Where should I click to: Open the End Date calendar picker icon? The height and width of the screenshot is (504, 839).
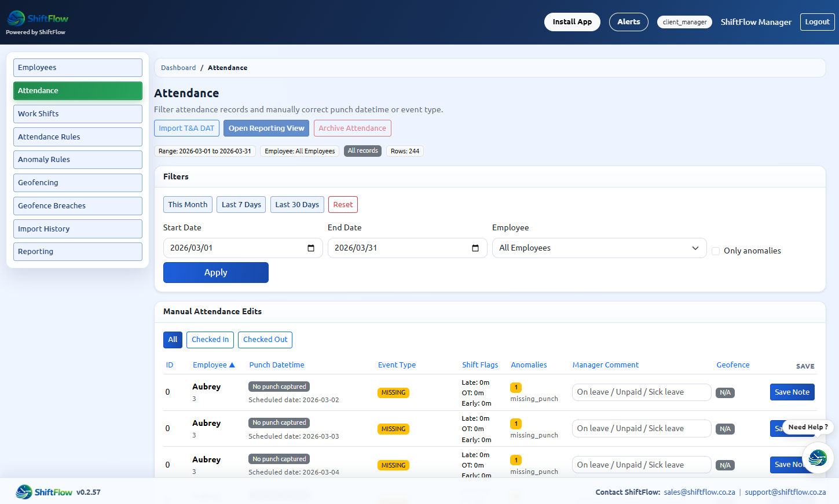click(x=475, y=248)
